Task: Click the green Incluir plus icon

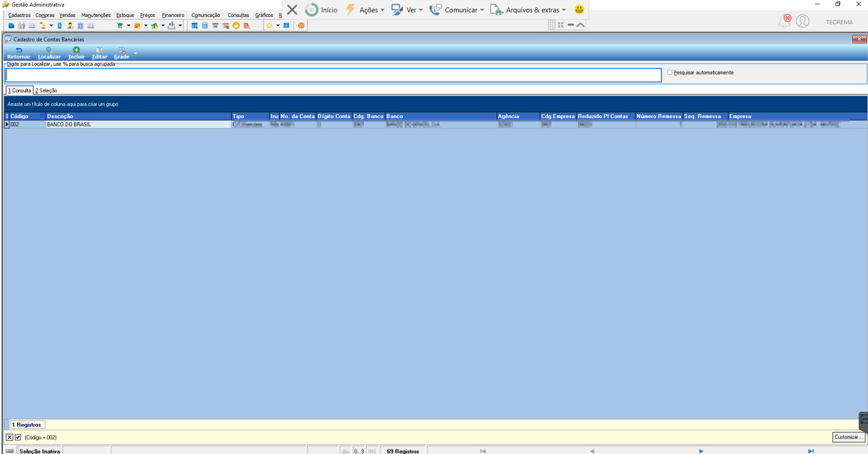Action: [x=76, y=50]
